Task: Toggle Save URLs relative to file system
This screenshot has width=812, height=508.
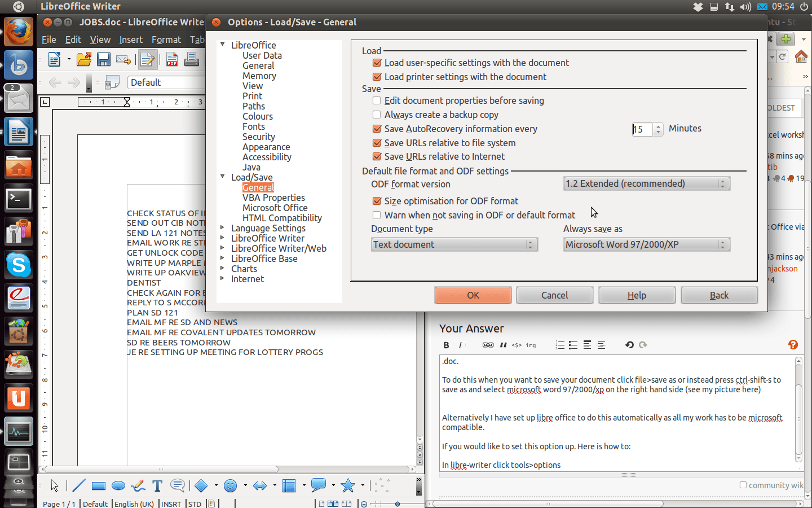Action: (377, 143)
